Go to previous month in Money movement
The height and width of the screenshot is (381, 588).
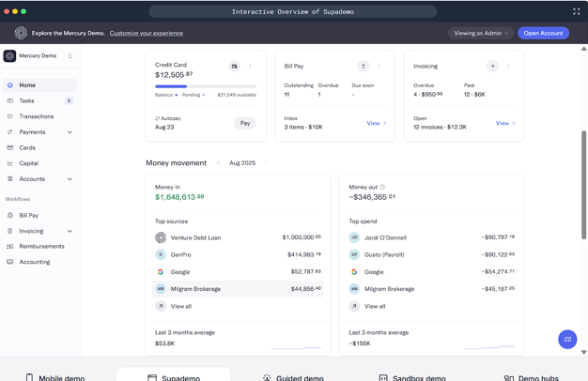click(219, 162)
